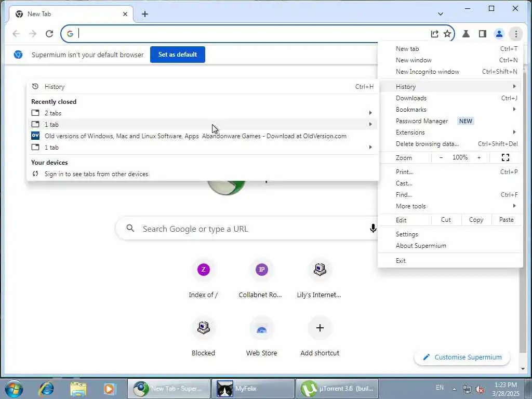
Task: Close the New Tab tab
Action: (125, 14)
